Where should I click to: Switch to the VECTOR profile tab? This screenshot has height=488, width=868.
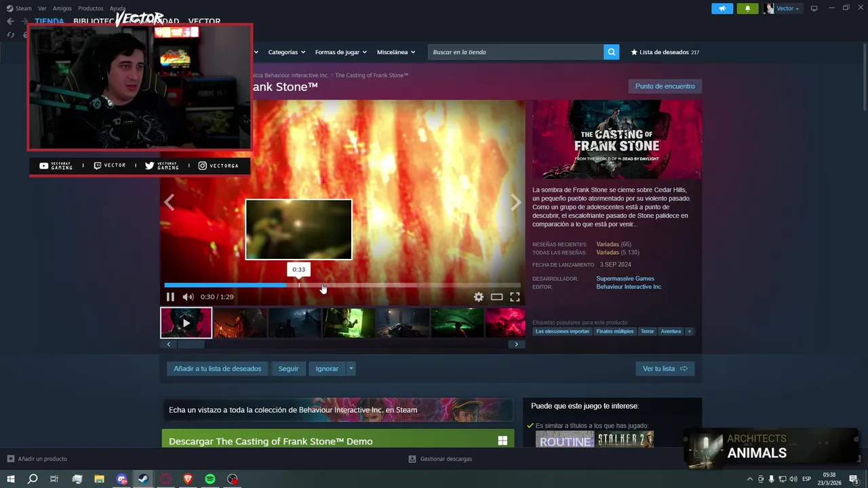click(204, 22)
